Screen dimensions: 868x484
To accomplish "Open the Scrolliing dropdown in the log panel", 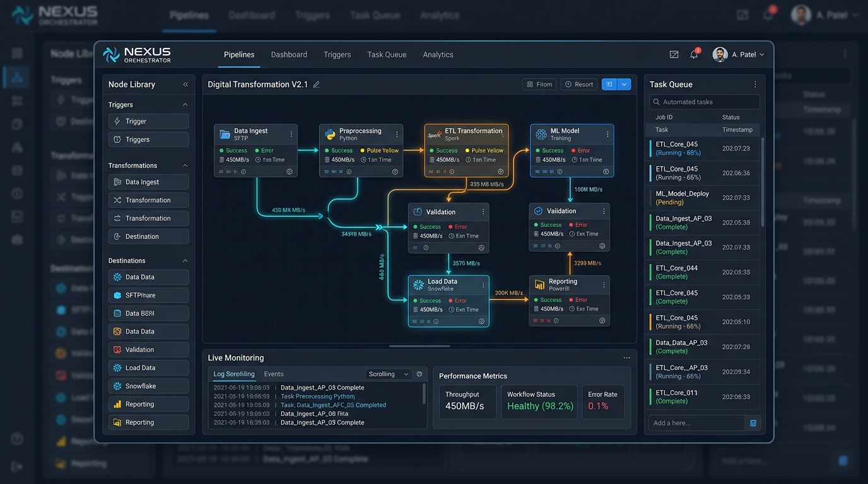I will pyautogui.click(x=389, y=374).
